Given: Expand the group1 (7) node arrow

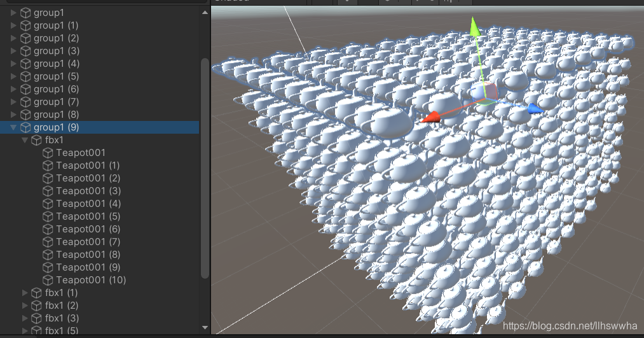Looking at the screenshot, I should 13,102.
